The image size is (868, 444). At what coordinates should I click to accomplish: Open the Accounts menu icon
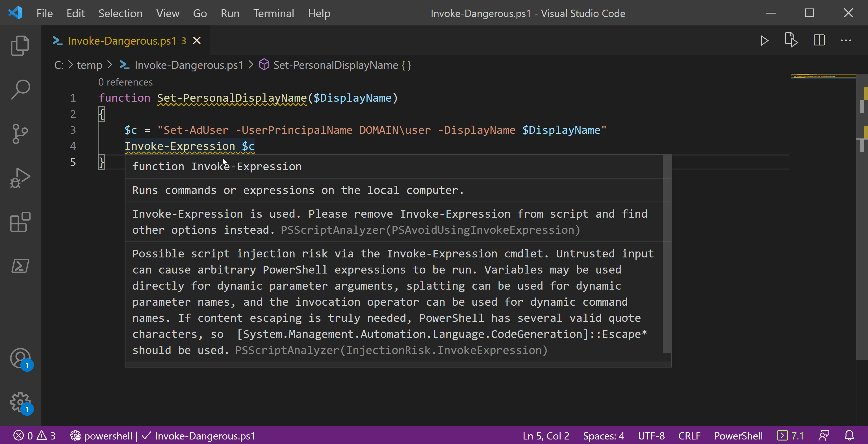[20, 358]
